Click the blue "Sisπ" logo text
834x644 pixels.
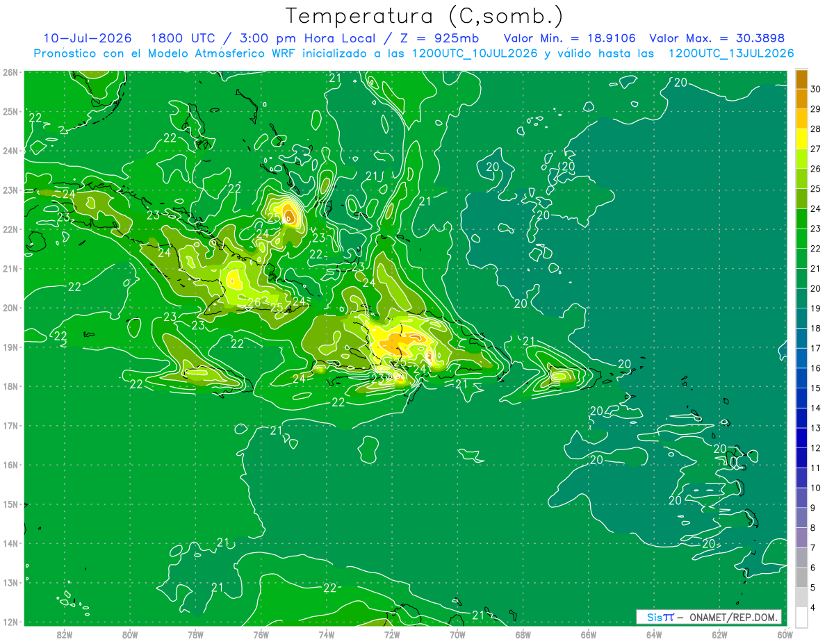[660, 618]
